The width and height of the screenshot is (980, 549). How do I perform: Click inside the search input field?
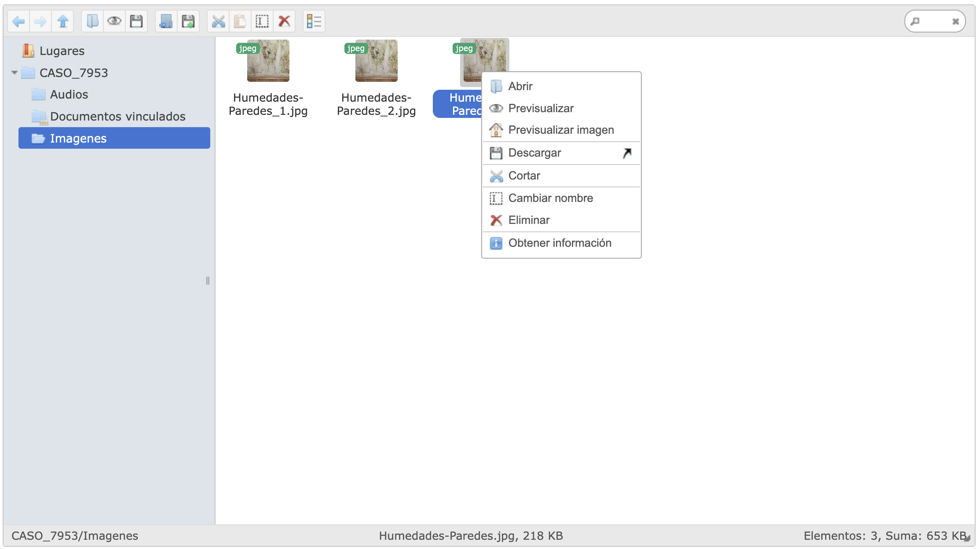(x=935, y=21)
